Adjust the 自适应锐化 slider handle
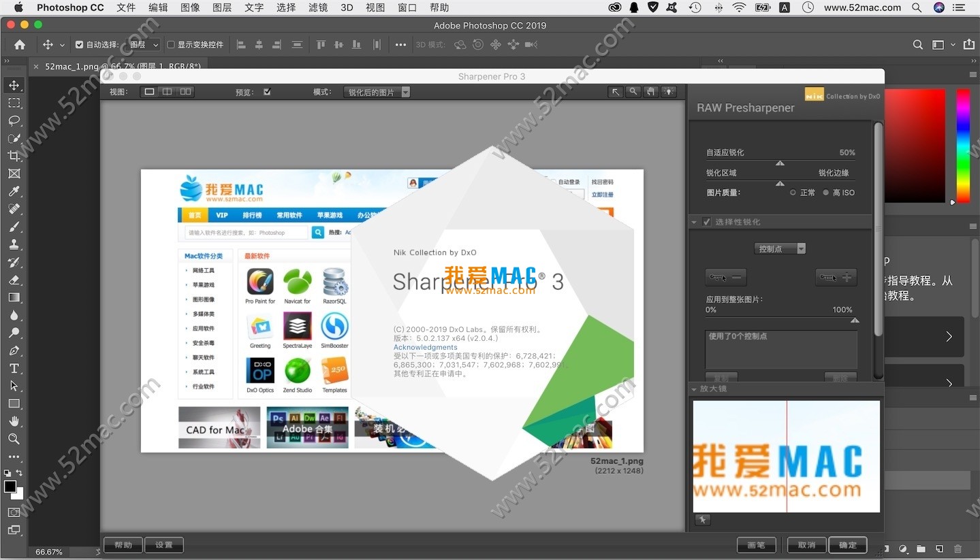980x560 pixels. tap(780, 163)
